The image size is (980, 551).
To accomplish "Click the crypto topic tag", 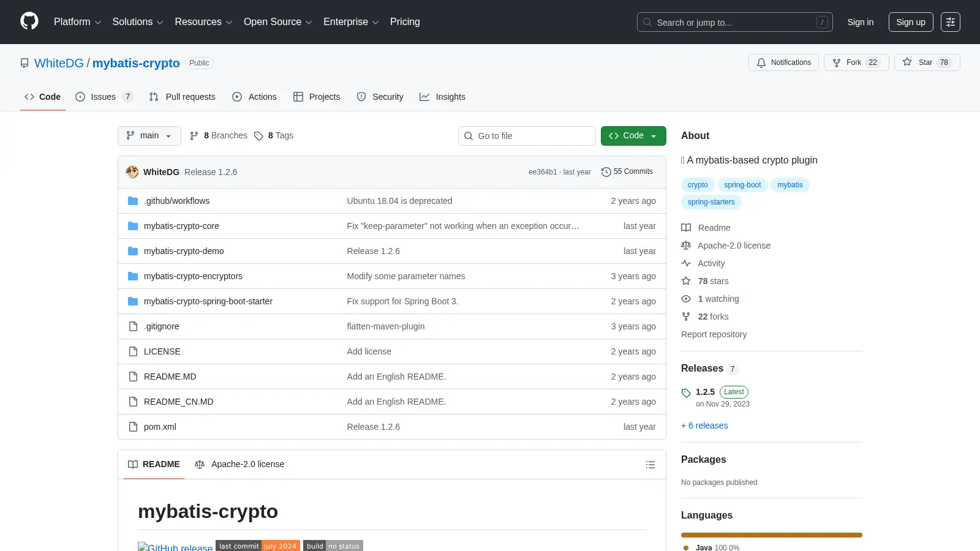I will [x=698, y=185].
